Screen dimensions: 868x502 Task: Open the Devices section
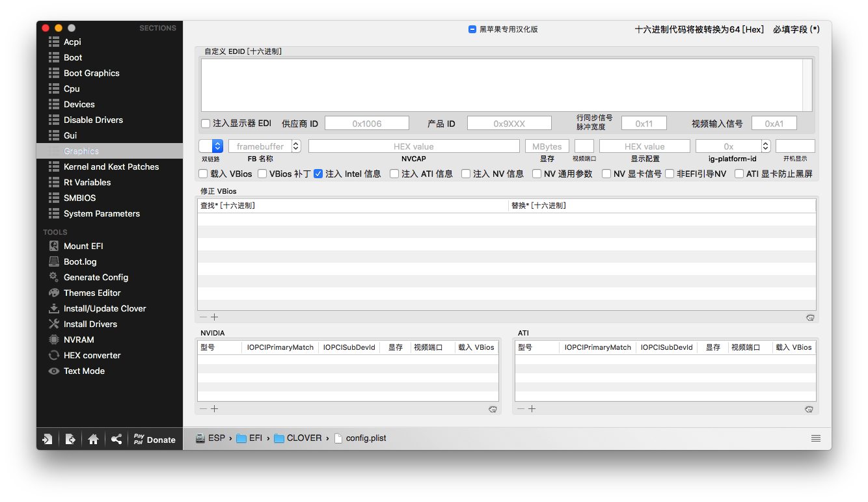79,104
